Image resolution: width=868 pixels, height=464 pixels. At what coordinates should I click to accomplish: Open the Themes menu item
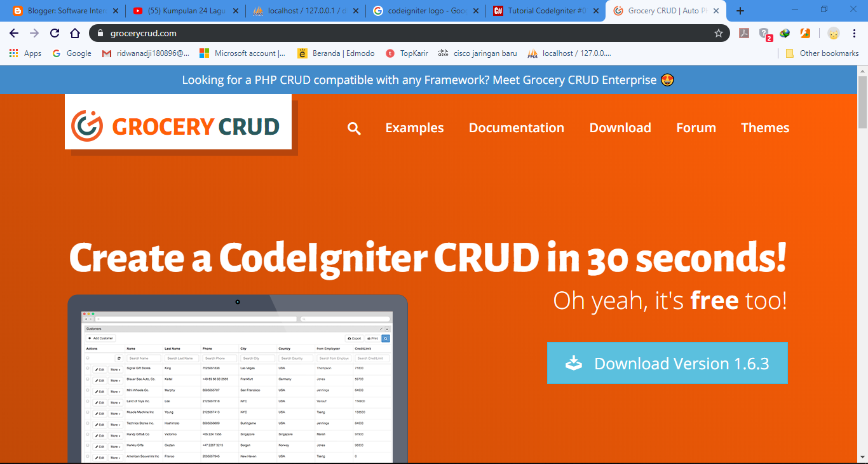pos(765,128)
